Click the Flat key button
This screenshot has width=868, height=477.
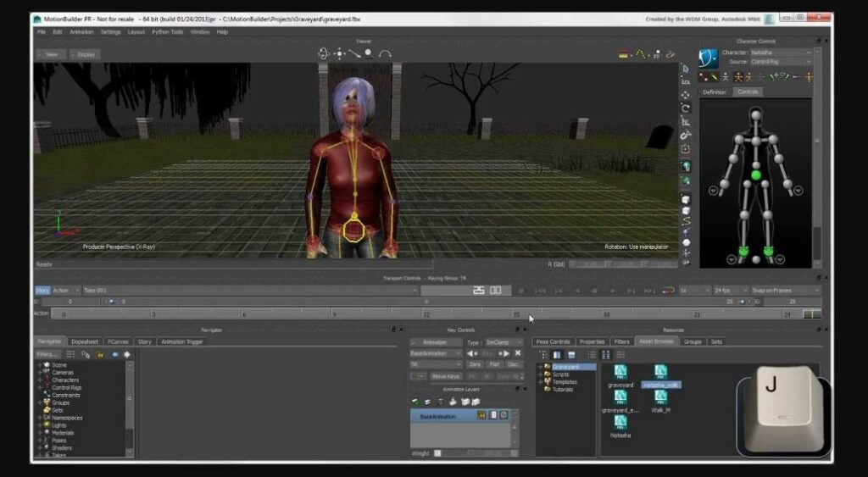[494, 364]
